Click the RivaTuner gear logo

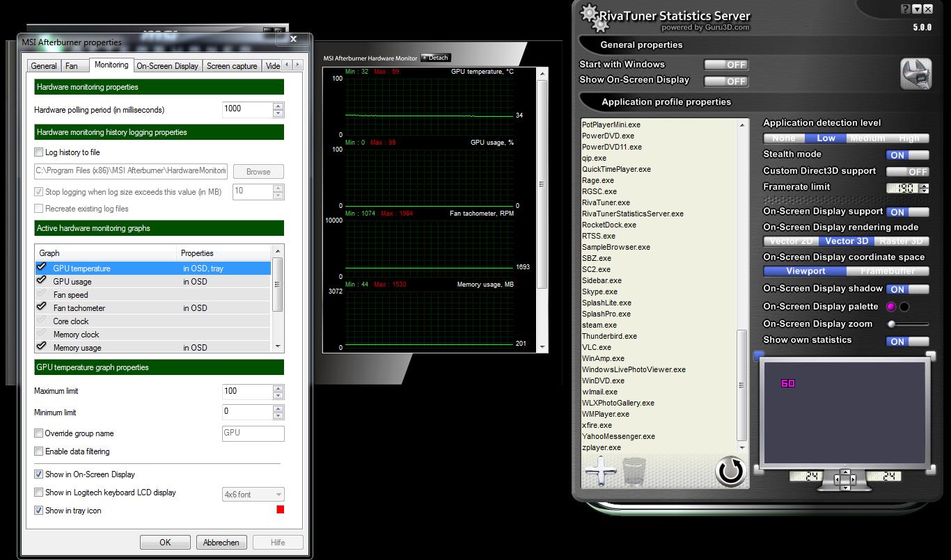pyautogui.click(x=594, y=17)
